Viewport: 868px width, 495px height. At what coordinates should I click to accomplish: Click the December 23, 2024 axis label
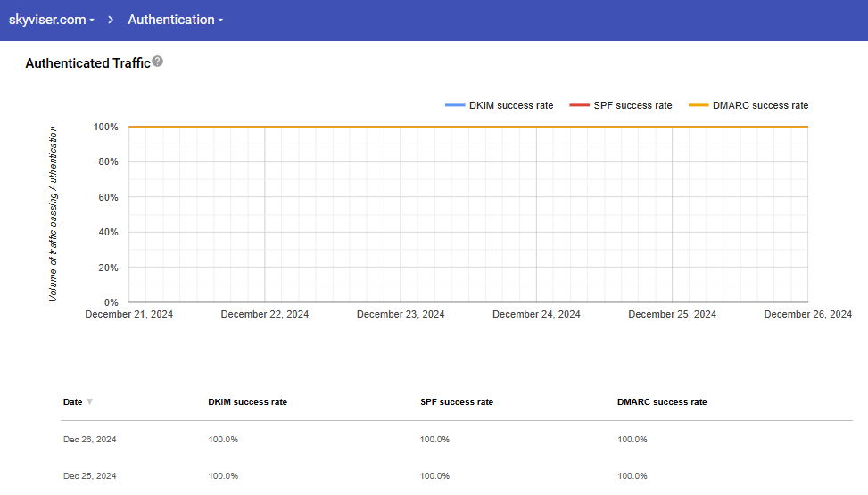401,314
